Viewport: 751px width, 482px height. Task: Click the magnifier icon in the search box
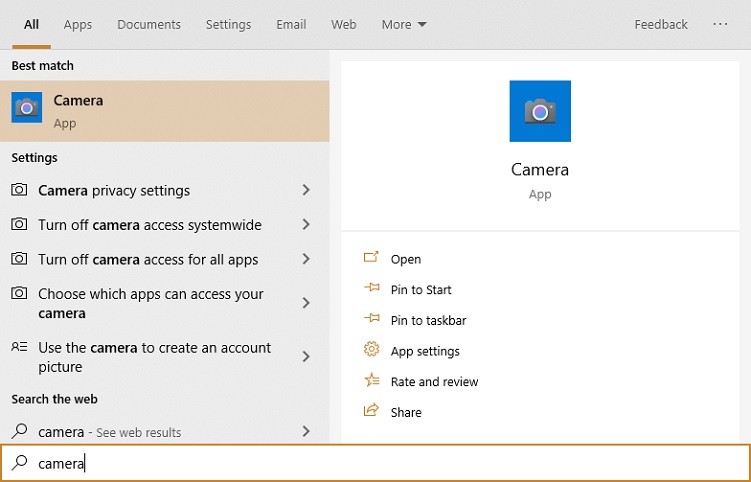tap(19, 462)
